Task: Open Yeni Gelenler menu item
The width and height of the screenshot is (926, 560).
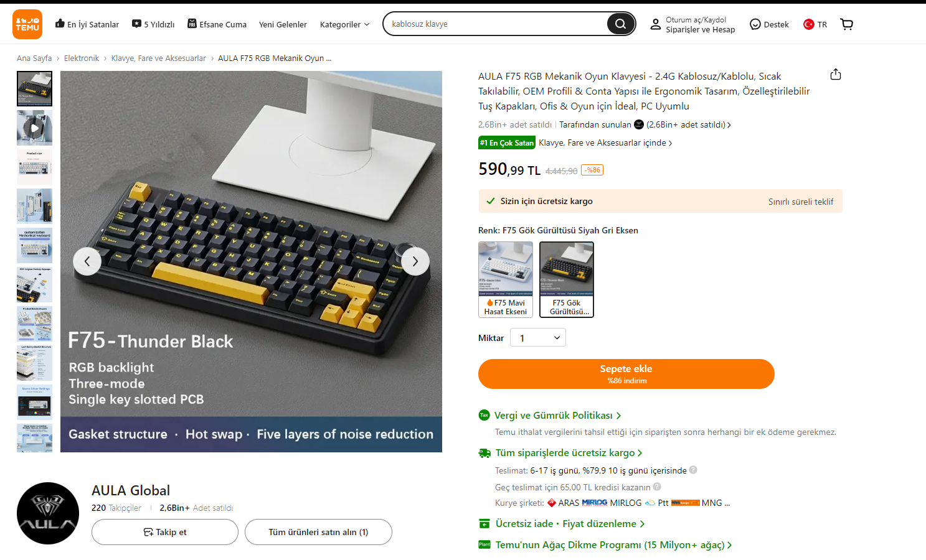Action: (283, 24)
